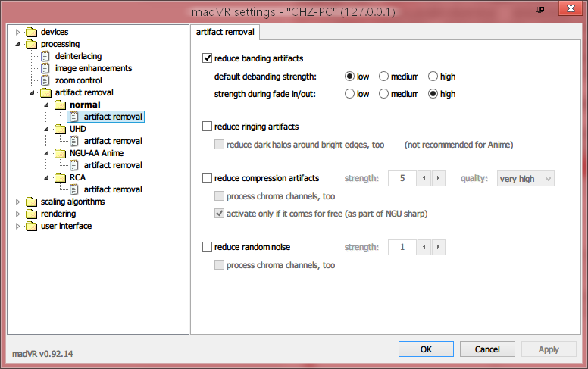This screenshot has height=369, width=588.
Task: Collapse the normal profile node
Action: pyautogui.click(x=46, y=105)
